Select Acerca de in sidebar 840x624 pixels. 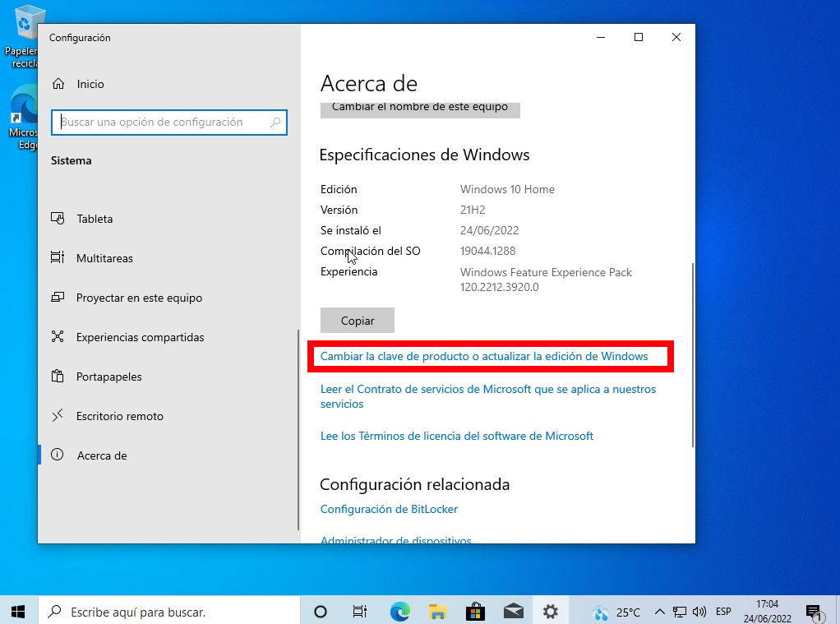pos(102,455)
